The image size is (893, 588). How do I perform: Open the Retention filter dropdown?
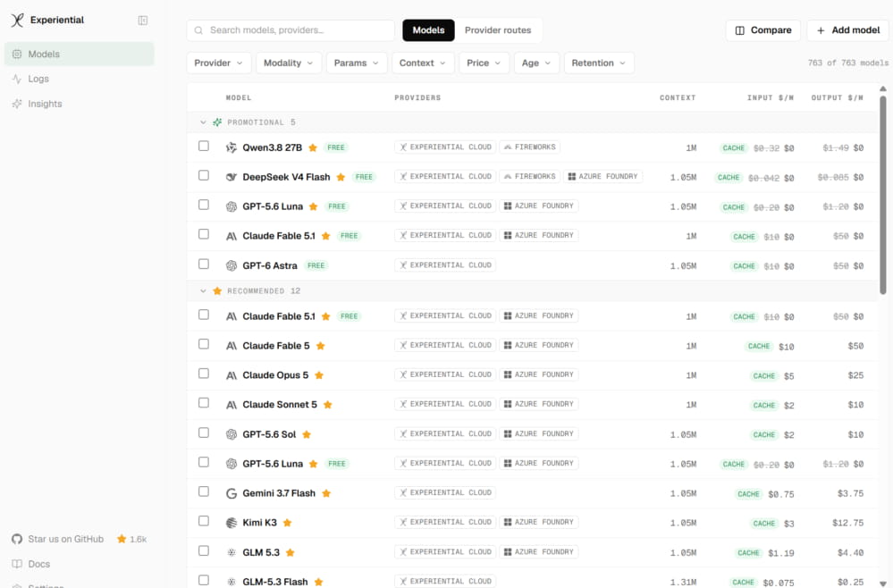point(599,63)
